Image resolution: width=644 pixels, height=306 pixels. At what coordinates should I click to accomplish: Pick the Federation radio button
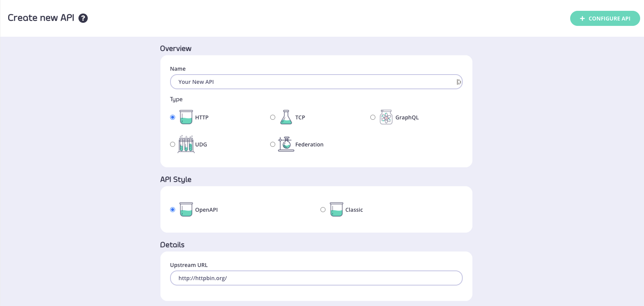[x=273, y=144]
